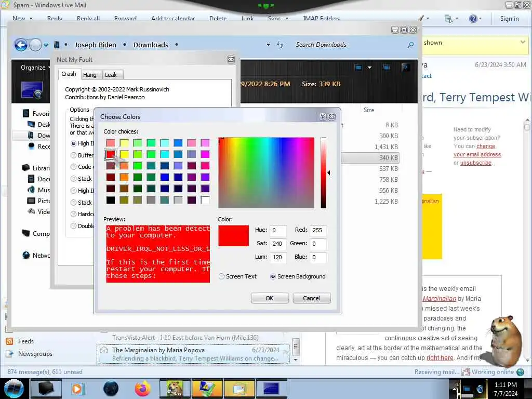Image resolution: width=532 pixels, height=399 pixels.
Task: Open the New dropdown arrow in mail toolbar
Action: click(x=31, y=19)
